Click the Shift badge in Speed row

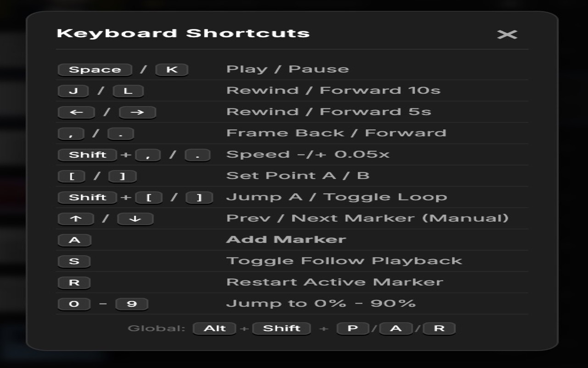pyautogui.click(x=87, y=155)
